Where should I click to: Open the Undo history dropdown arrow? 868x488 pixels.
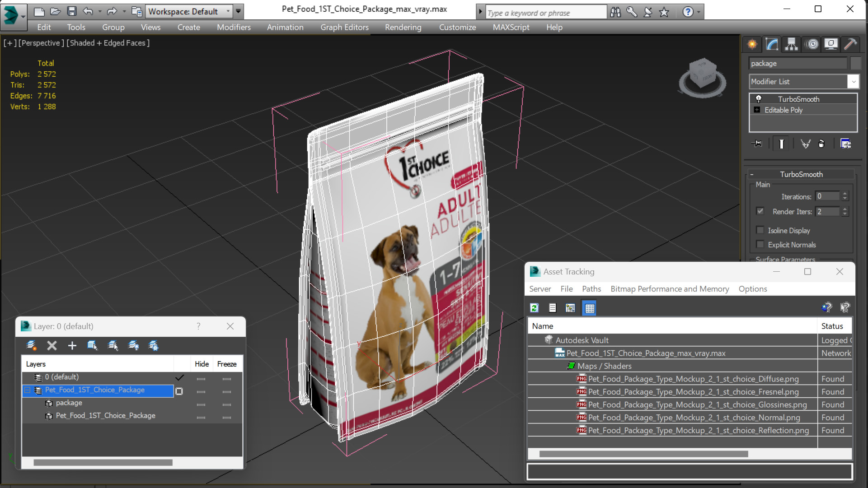click(99, 11)
